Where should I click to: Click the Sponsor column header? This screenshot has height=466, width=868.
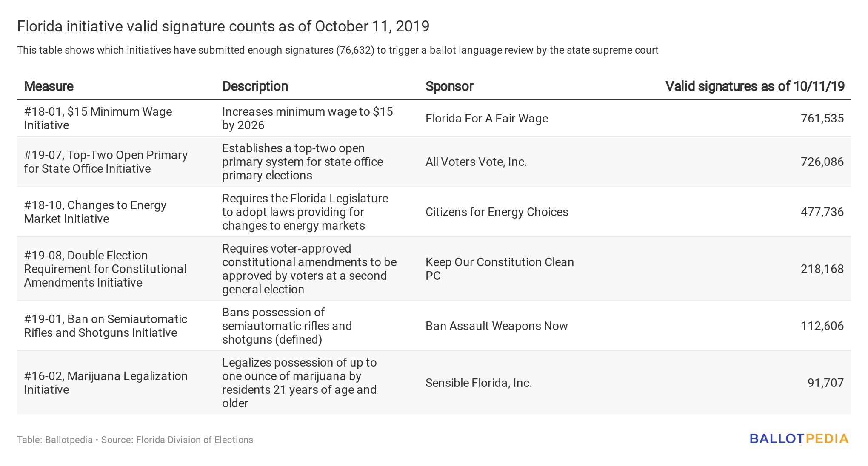tap(449, 86)
